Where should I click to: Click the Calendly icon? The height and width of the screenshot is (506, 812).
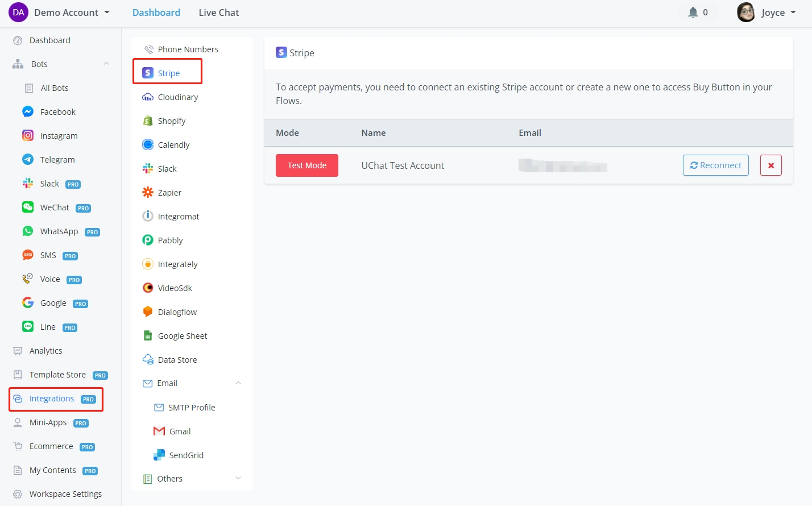click(148, 145)
